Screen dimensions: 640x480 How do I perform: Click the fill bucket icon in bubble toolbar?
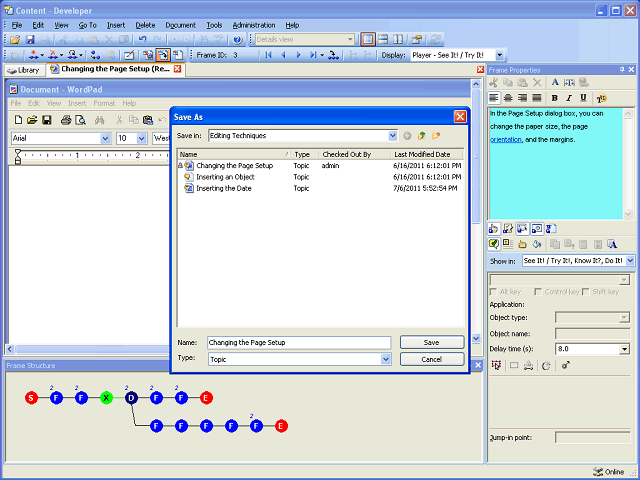click(537, 244)
